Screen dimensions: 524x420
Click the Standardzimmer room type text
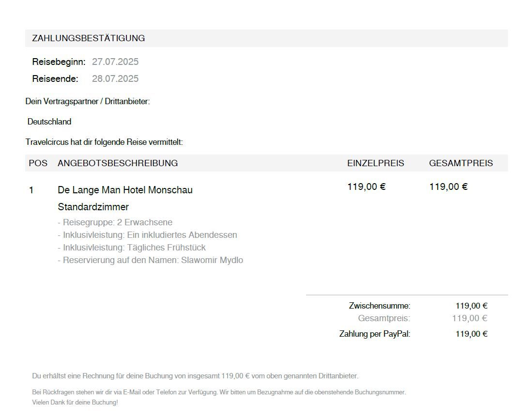coord(93,207)
